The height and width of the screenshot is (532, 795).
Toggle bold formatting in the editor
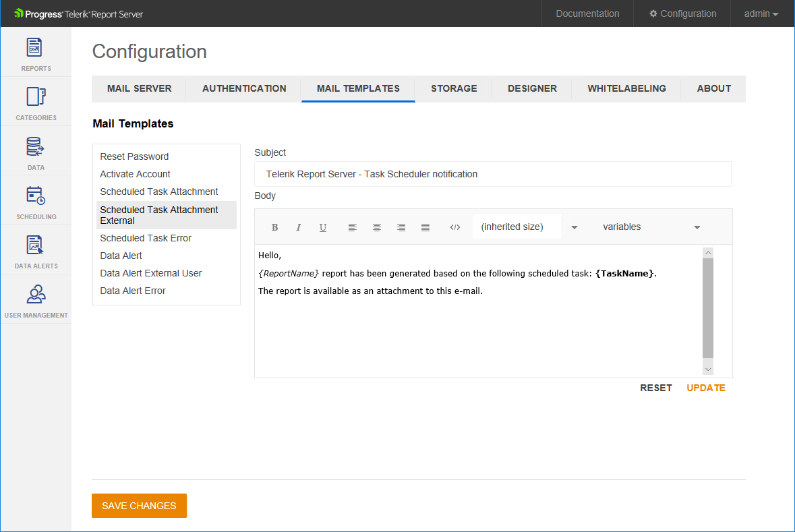point(274,227)
